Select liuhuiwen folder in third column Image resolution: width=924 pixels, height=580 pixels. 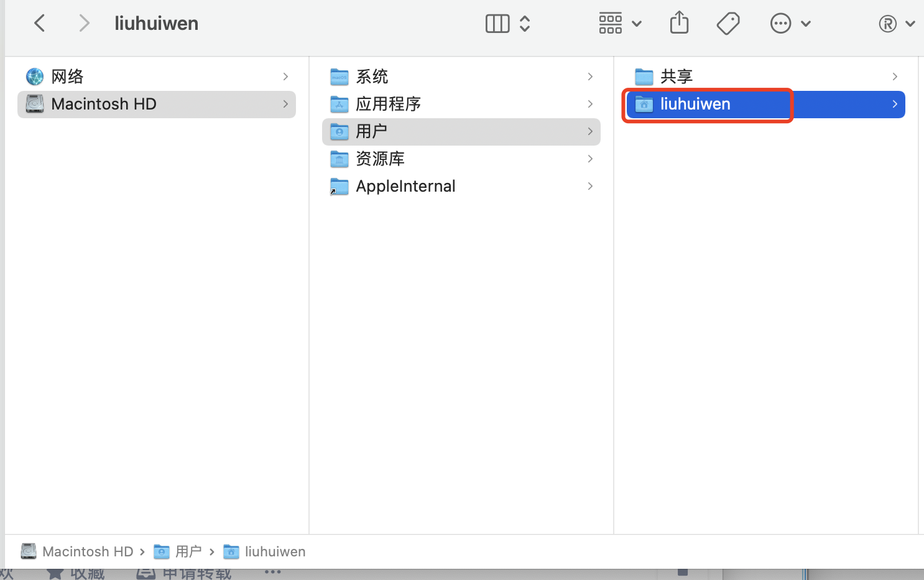tap(765, 104)
